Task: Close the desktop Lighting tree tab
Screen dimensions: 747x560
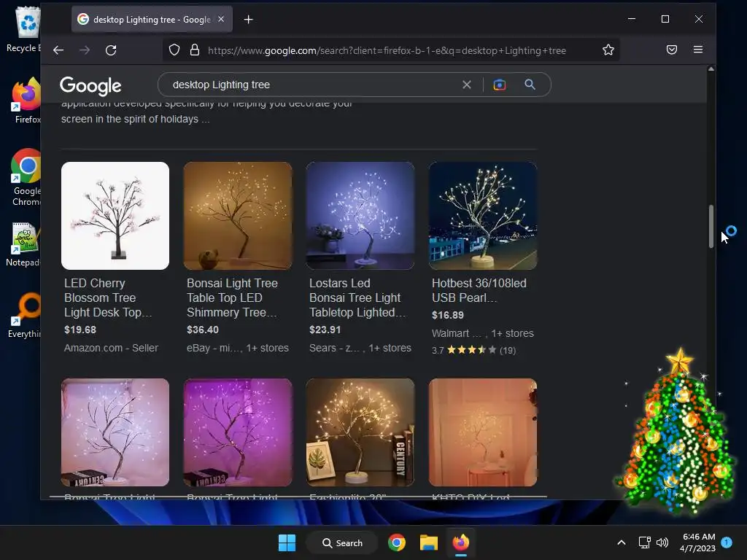Action: tap(221, 19)
